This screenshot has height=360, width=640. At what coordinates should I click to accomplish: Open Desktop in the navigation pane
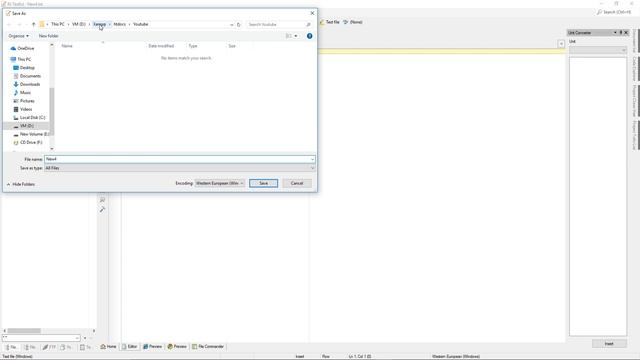coord(27,68)
